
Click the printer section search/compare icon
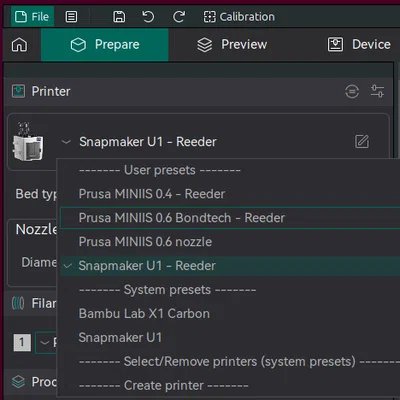coord(352,91)
